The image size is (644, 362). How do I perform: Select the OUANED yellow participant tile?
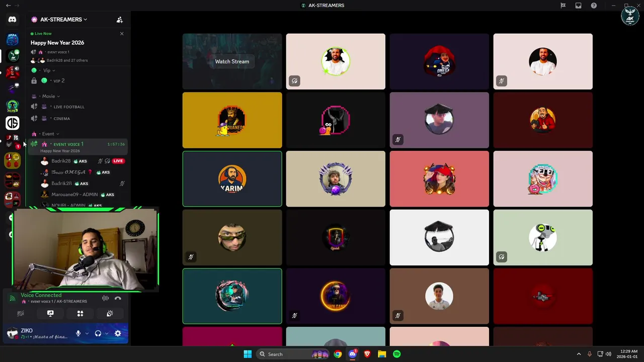[x=232, y=120]
